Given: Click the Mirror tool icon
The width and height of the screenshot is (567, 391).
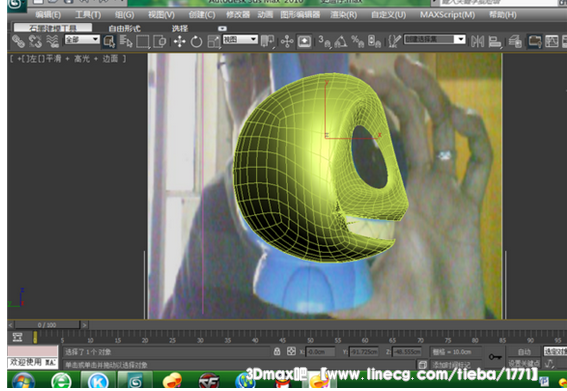Looking at the screenshot, I should [x=477, y=42].
